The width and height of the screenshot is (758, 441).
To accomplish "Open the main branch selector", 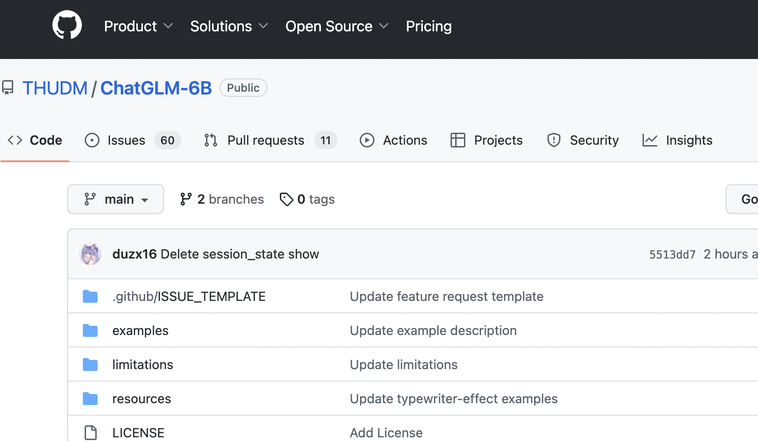I will [x=116, y=199].
